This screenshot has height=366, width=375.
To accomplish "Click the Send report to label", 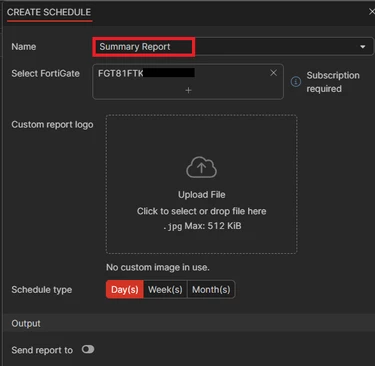I will click(x=42, y=350).
